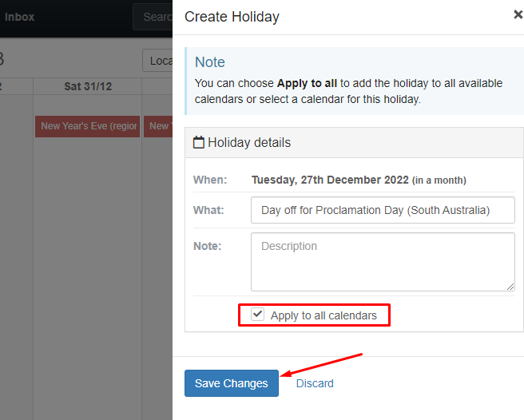Click into the Note Description textarea

tap(383, 262)
